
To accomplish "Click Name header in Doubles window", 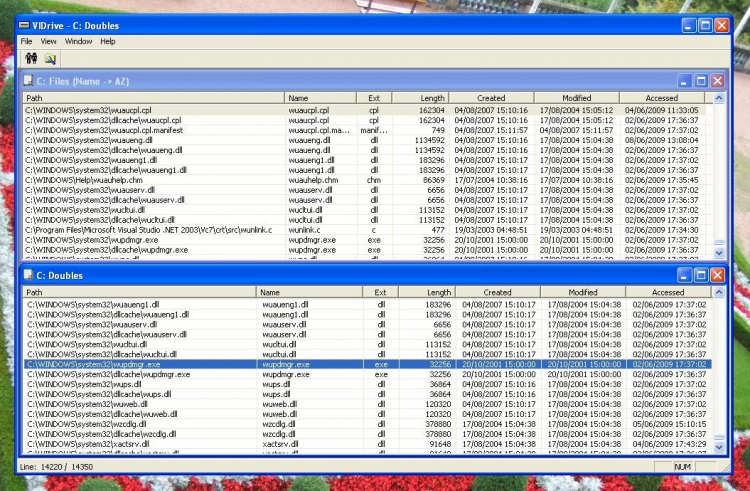I will [309, 292].
